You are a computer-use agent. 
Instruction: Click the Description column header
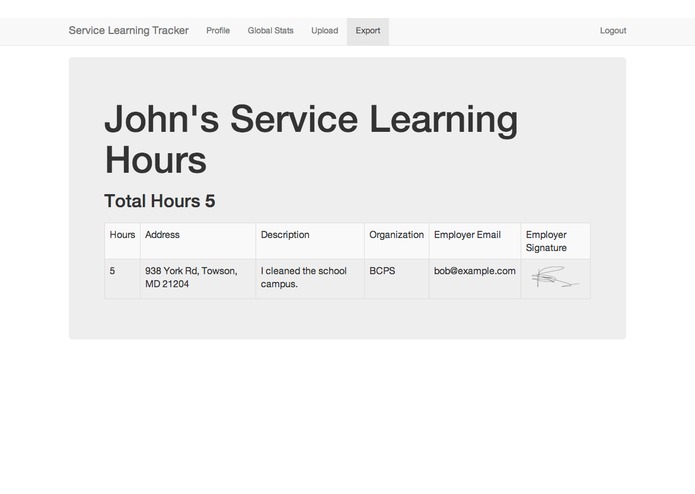tap(310, 241)
